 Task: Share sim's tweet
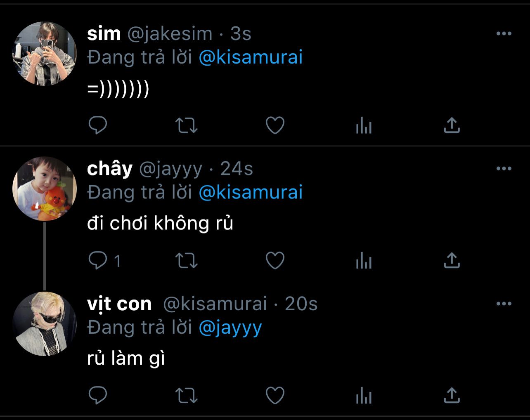click(452, 125)
